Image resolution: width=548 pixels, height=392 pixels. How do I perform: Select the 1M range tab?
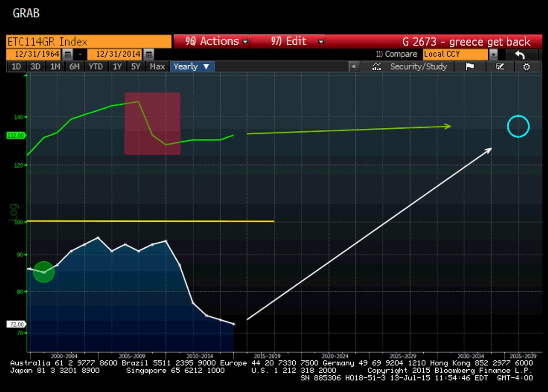pyautogui.click(x=55, y=67)
